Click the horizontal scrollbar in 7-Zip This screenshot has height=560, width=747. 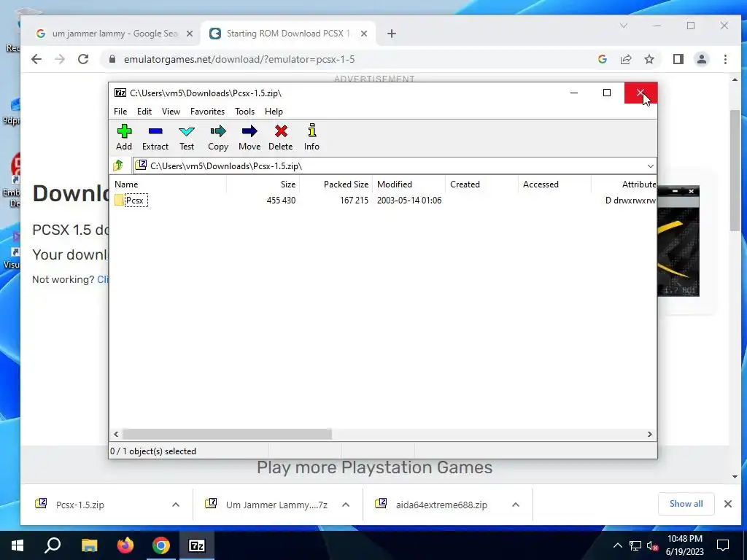point(228,435)
